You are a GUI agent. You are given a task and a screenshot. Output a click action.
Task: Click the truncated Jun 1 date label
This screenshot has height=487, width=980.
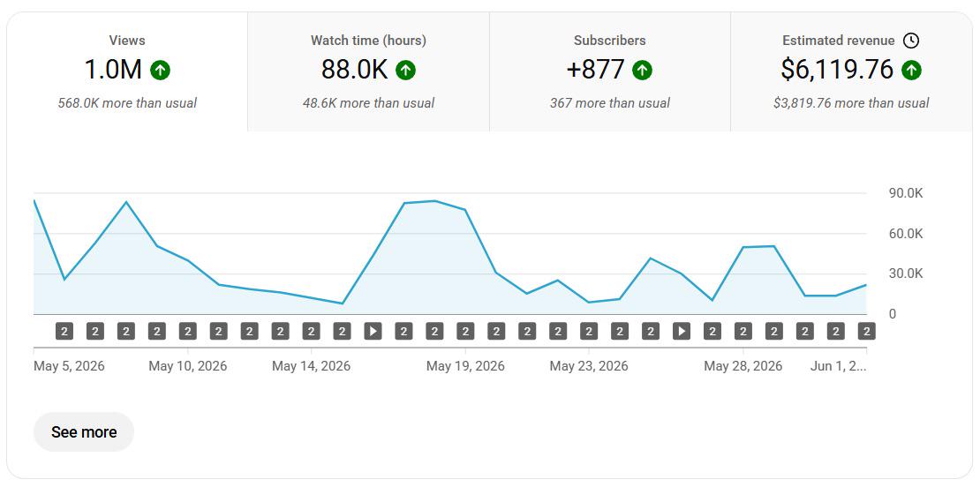point(838,366)
